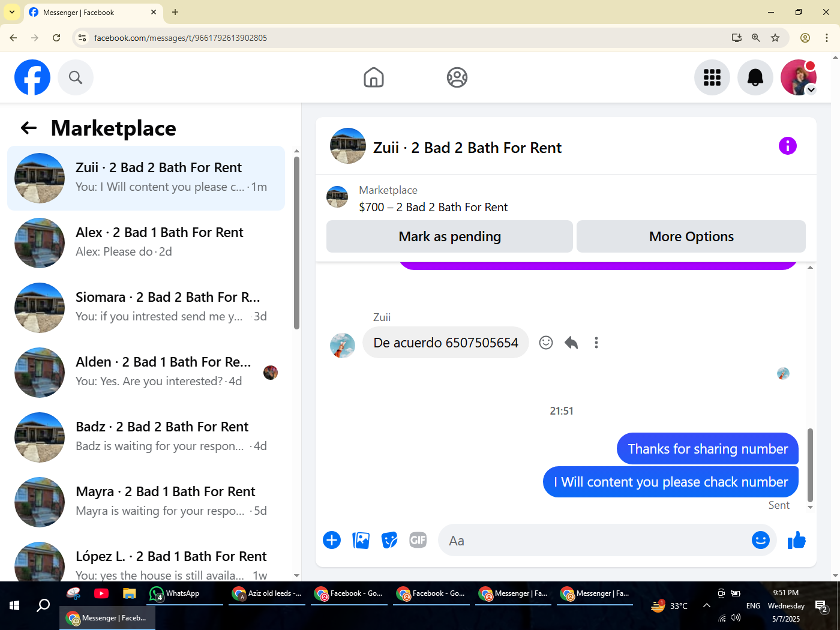Open YouTube taskbar icon
This screenshot has width=840, height=630.
point(101,593)
